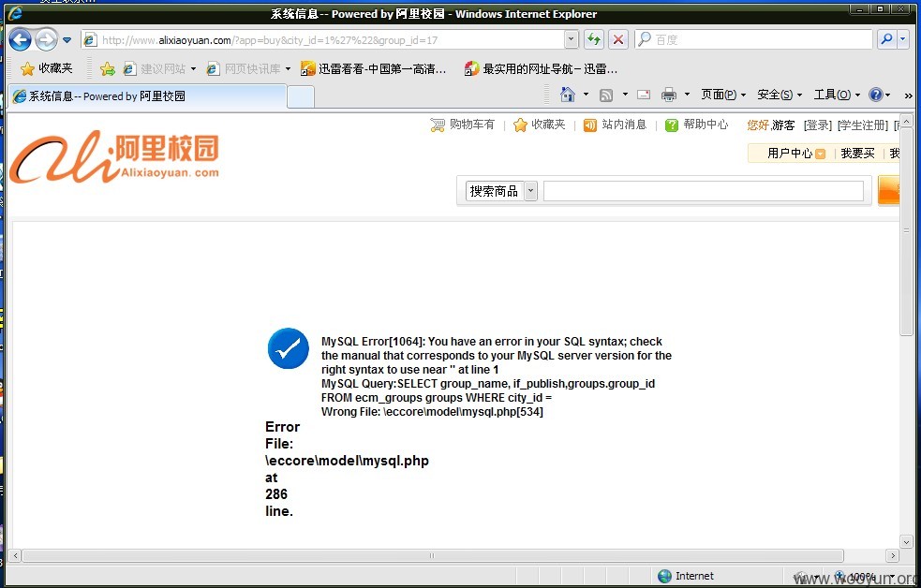This screenshot has width=921, height=588.
Task: Click the 收藏夹 toolbar star icon
Action: 27,68
